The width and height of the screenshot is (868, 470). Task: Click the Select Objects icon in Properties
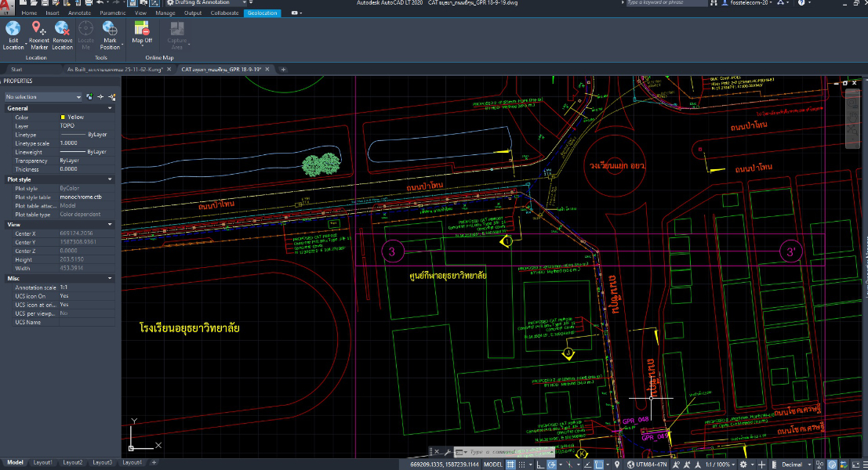(x=100, y=97)
